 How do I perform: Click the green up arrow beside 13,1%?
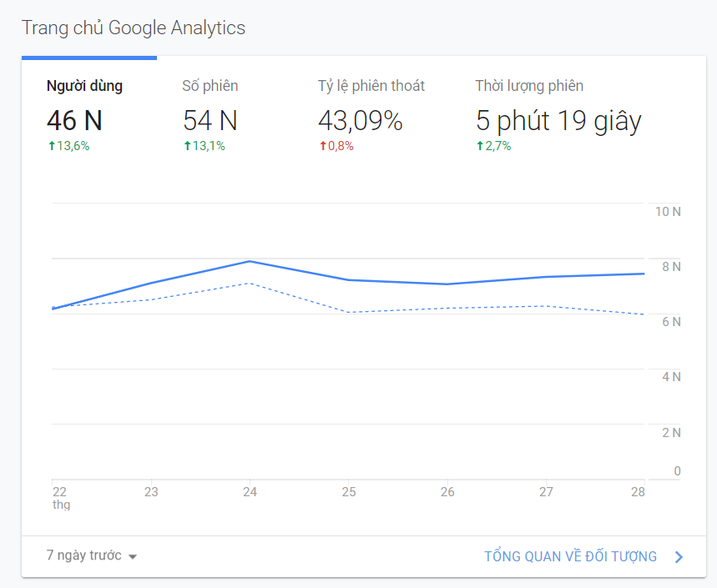pyautogui.click(x=187, y=146)
